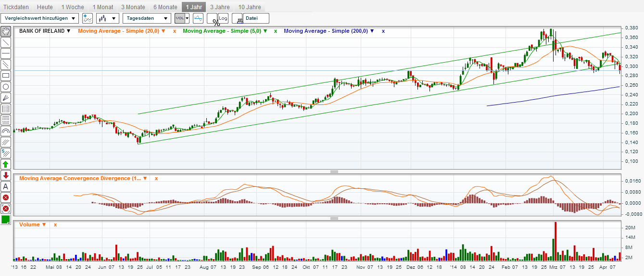Remove the Volume panel
644x276 pixels.
(55, 224)
